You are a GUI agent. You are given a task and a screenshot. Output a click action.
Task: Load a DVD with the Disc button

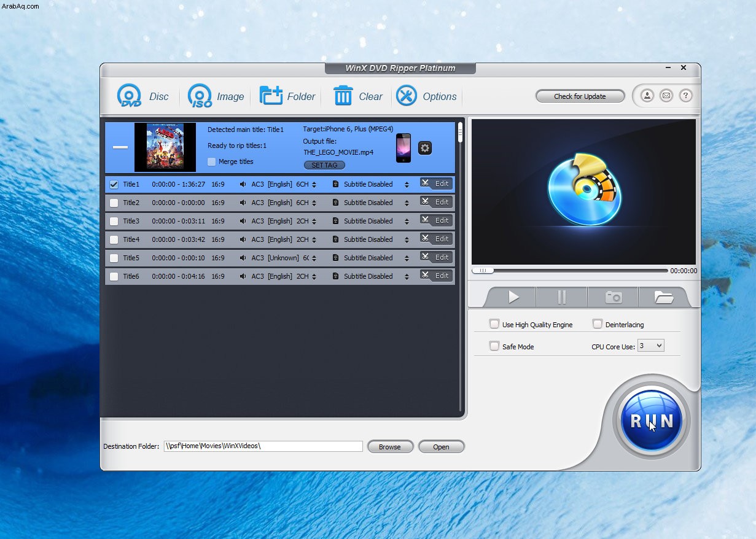click(x=142, y=96)
